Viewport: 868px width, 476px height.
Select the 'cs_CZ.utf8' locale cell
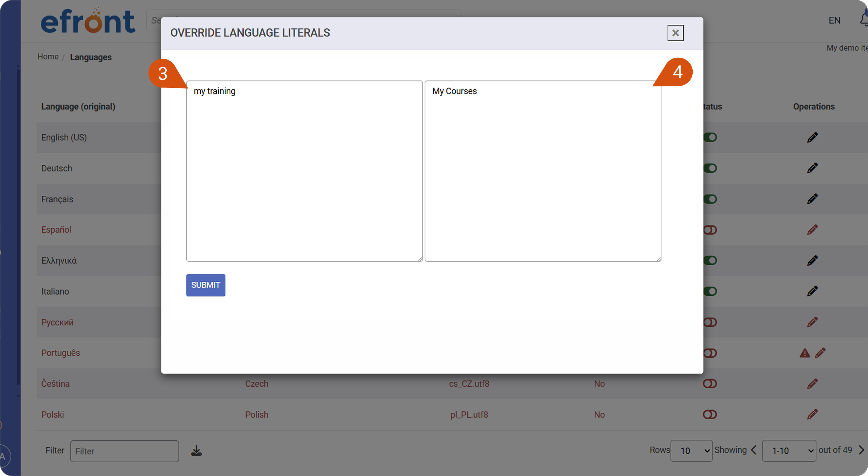coord(469,384)
